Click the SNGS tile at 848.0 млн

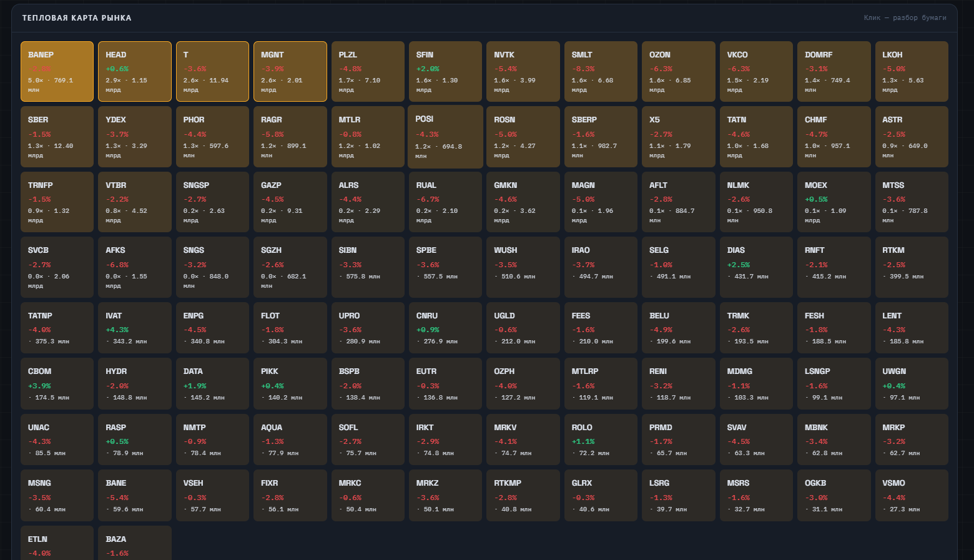[x=212, y=267]
